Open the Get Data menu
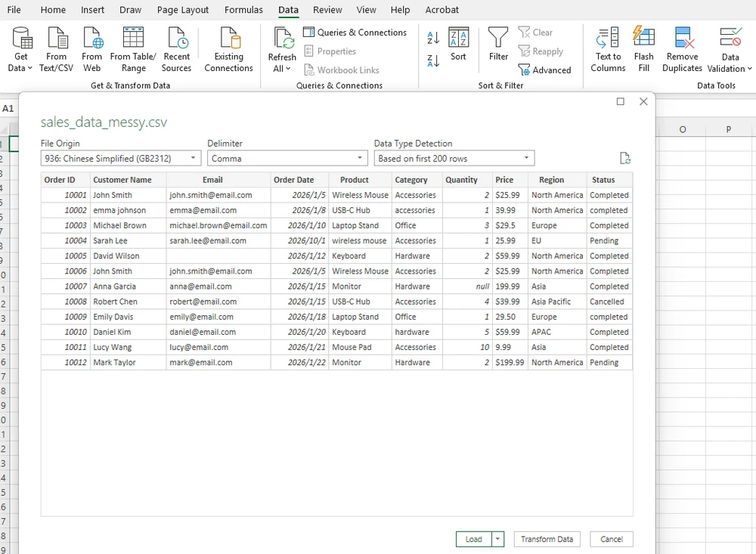 pos(20,49)
